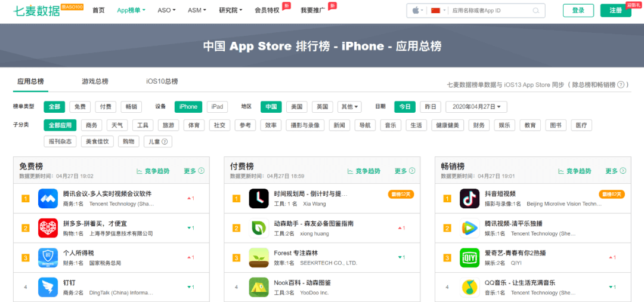Viewport: 644px width, 302px height.
Task: Select 天气 subcategory
Action: (x=117, y=125)
